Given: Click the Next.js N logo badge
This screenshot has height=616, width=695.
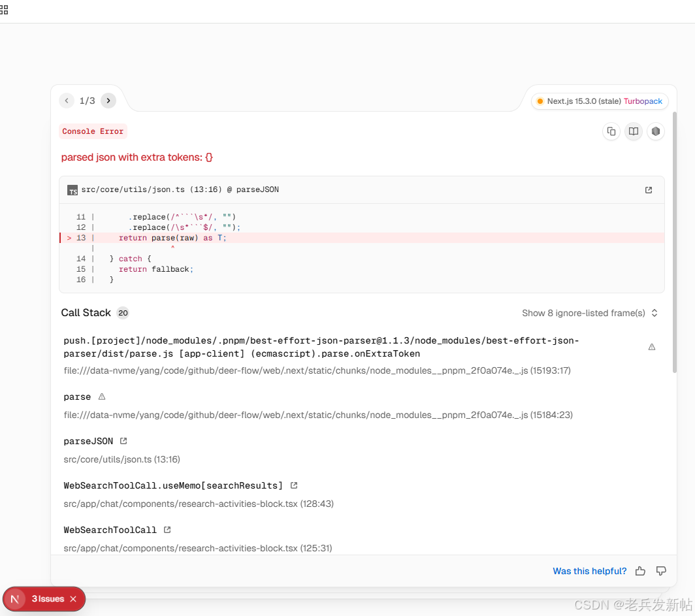Looking at the screenshot, I should tap(15, 599).
